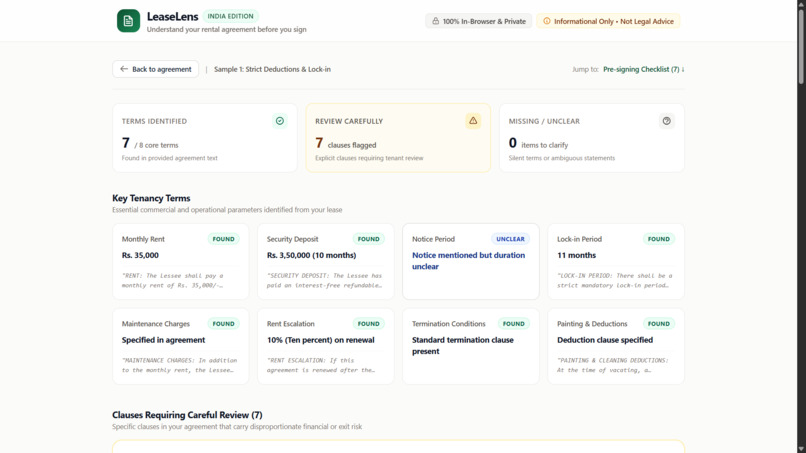Image resolution: width=806 pixels, height=453 pixels.
Task: Click the back arrow icon
Action: pyautogui.click(x=123, y=69)
